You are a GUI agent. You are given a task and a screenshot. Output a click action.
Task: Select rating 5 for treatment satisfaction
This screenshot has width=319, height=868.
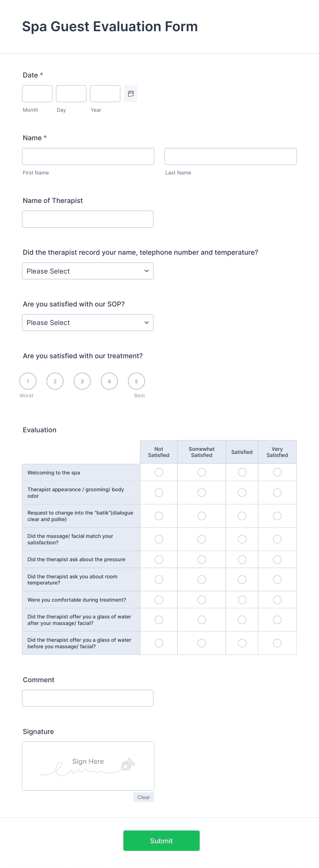(137, 381)
